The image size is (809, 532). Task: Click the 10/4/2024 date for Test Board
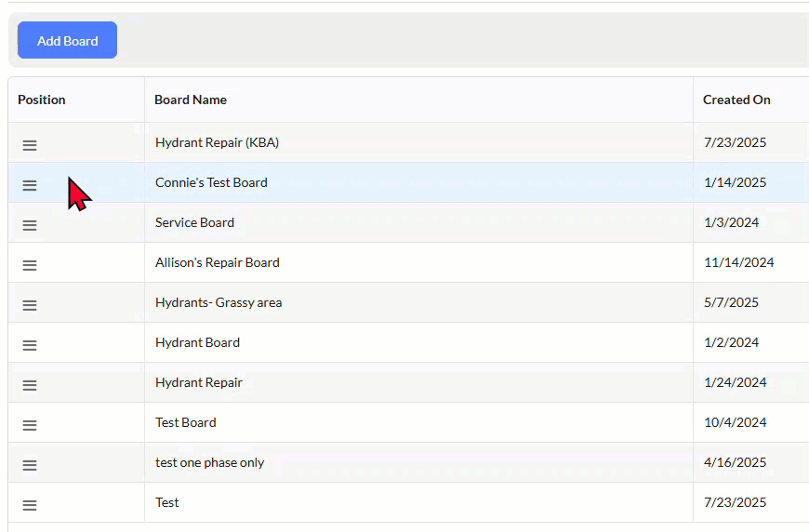tap(735, 422)
